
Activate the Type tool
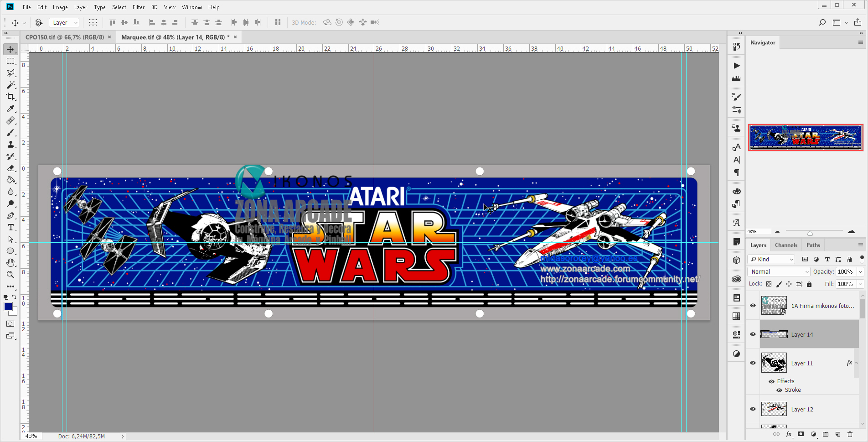coord(11,227)
